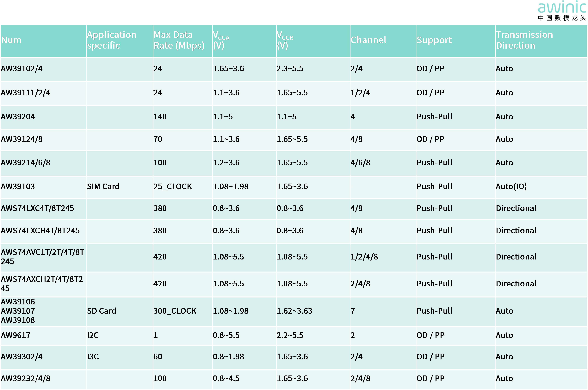Viewport: 588px width, 390px height.
Task: Click the 1/2/4/8 channel cell
Action: pos(364,257)
